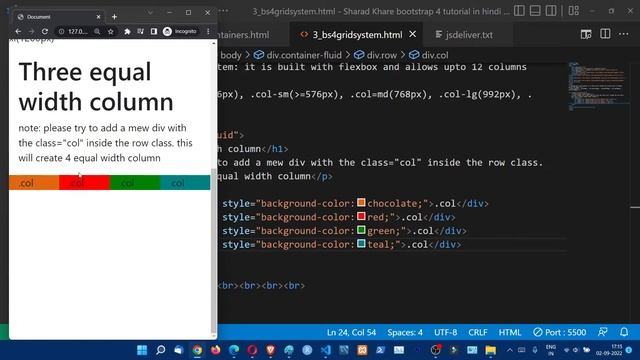Reload the page in Chrome
Screen dimensions: 640x360
[44, 31]
